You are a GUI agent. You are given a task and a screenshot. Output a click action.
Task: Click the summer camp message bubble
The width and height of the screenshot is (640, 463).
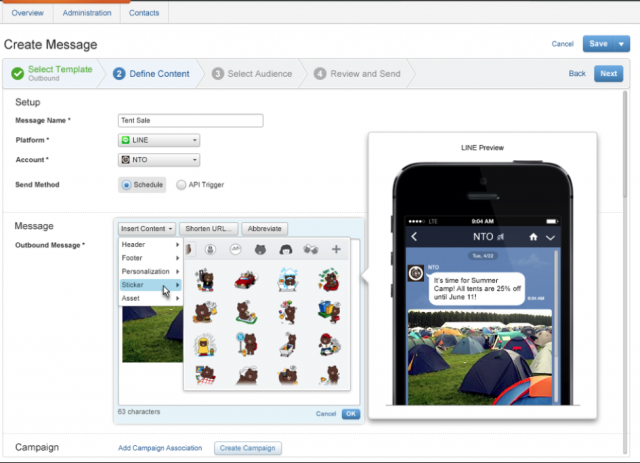[x=477, y=289]
